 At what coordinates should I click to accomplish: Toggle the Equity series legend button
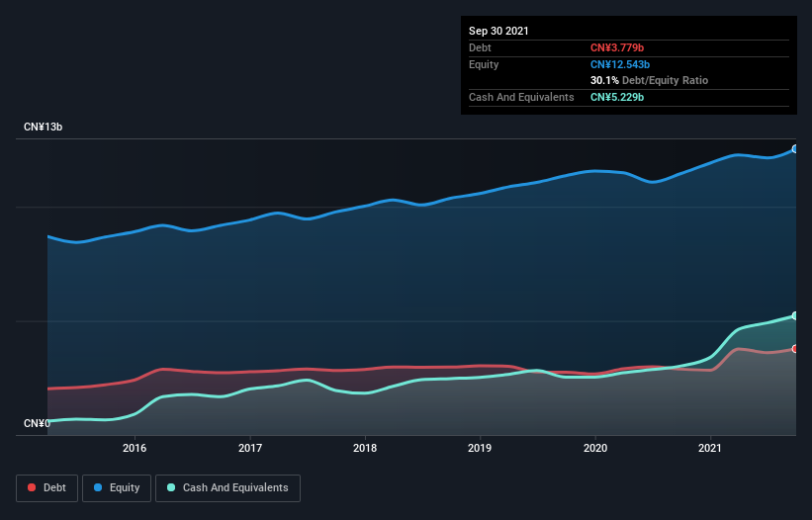coord(117,488)
